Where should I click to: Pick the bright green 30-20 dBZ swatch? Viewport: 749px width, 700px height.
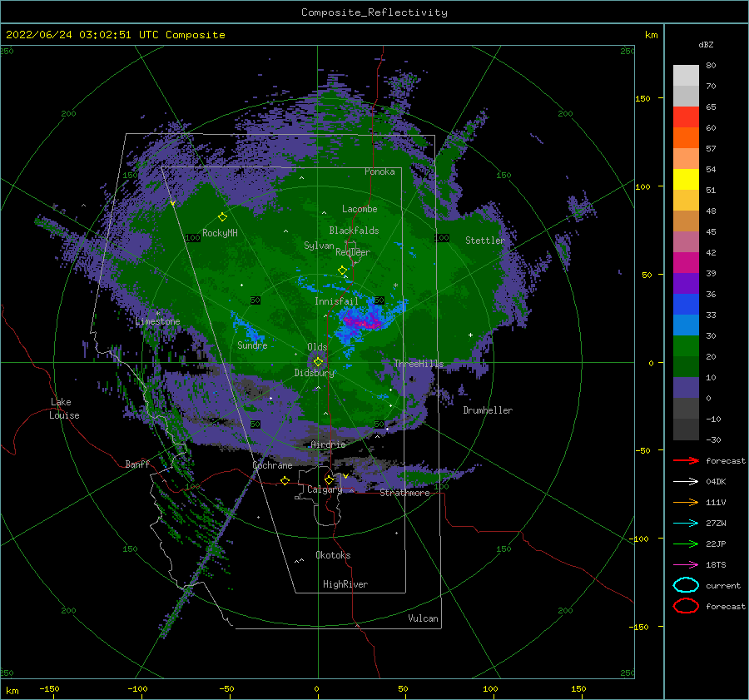click(x=686, y=345)
